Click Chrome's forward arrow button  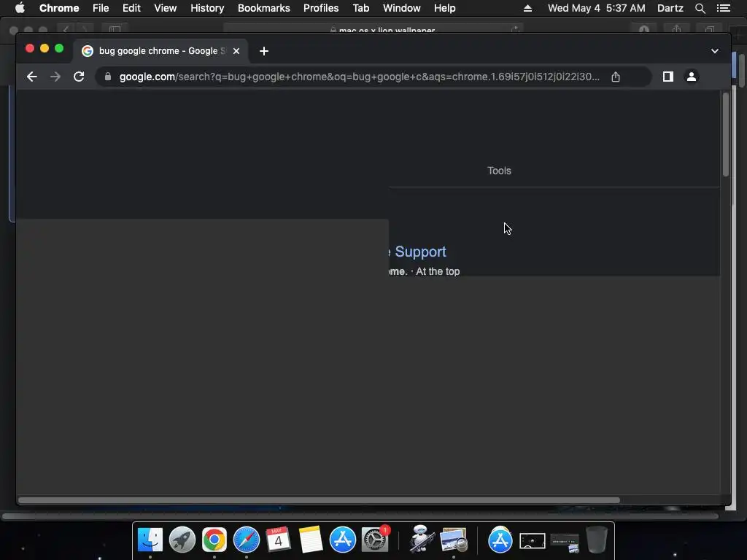click(x=55, y=77)
